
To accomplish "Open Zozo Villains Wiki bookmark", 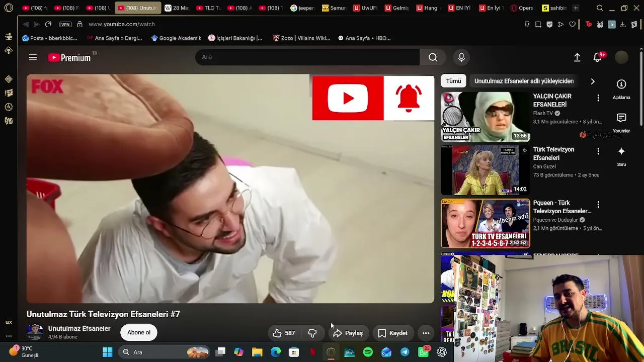I will pyautogui.click(x=301, y=38).
